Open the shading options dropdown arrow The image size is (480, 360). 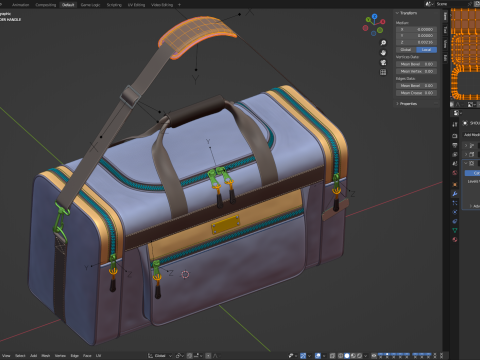point(366,356)
